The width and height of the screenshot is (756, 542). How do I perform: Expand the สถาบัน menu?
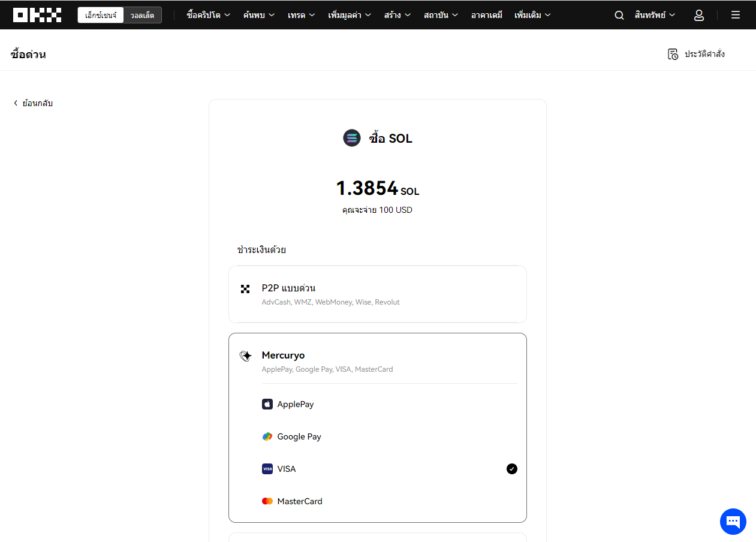[441, 15]
